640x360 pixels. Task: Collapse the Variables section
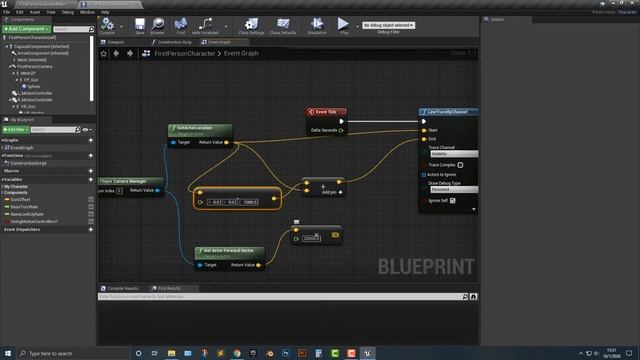pyautogui.click(x=2, y=180)
